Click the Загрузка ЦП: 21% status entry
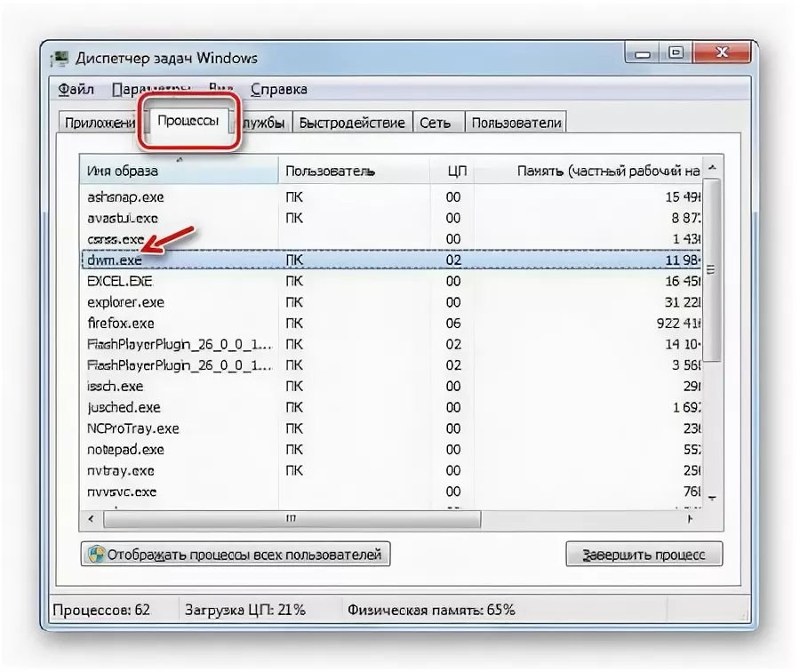Viewport: 800px width, 672px height. [245, 610]
